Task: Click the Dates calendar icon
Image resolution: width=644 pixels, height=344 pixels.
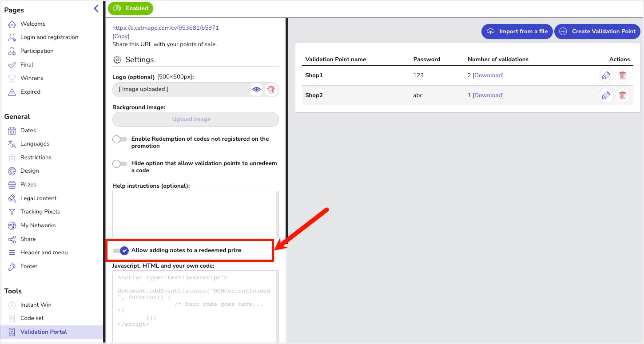Action: coord(12,130)
